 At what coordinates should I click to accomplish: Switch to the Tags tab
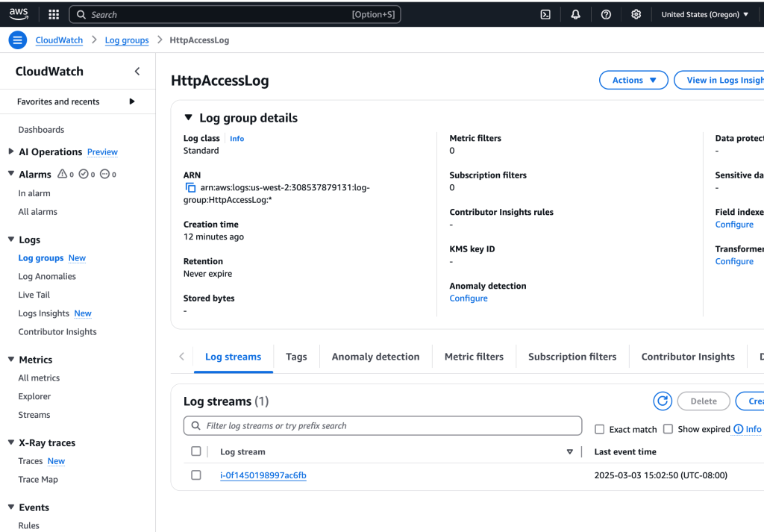point(296,357)
